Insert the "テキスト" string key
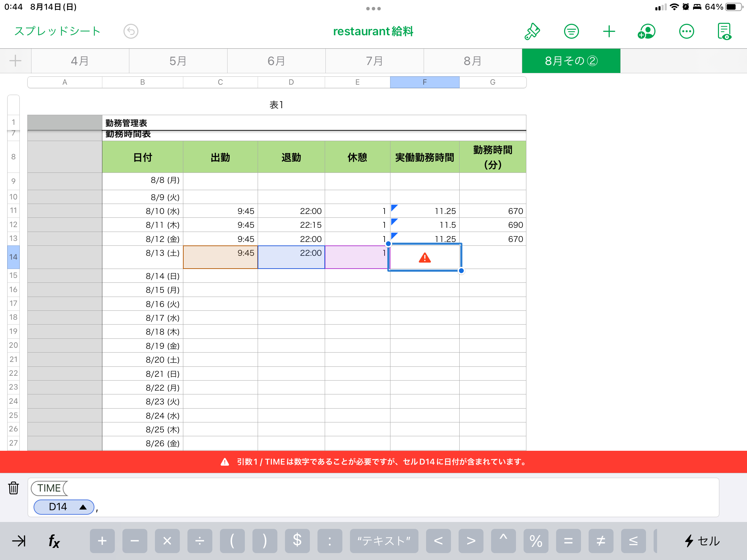Viewport: 747px width, 560px height. click(x=384, y=541)
